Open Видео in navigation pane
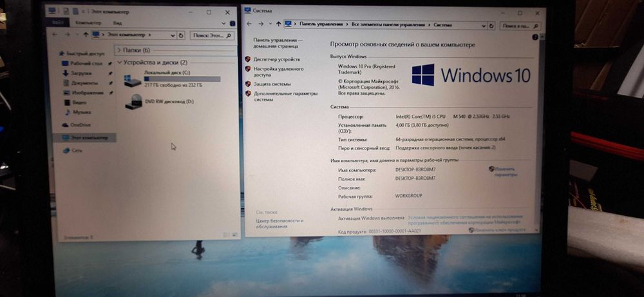644x297 pixels. point(79,102)
